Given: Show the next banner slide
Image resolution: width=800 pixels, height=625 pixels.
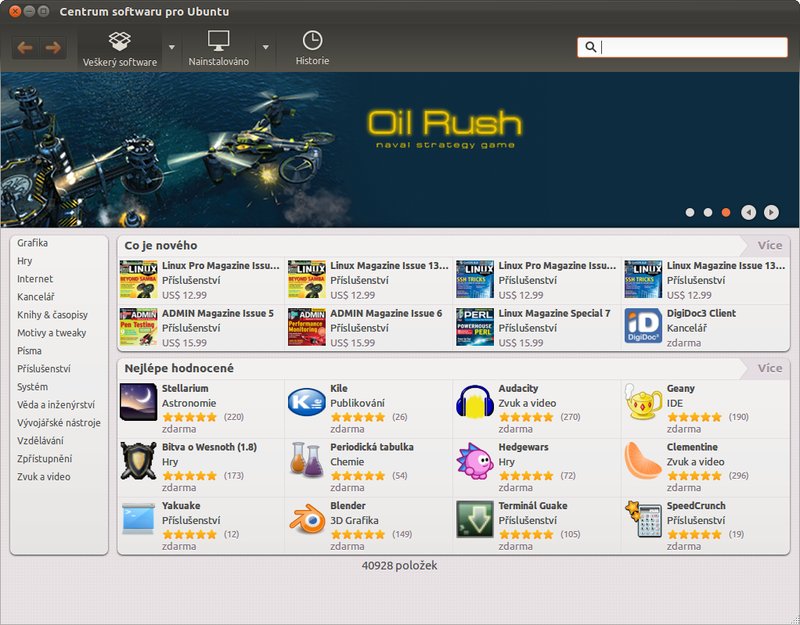Looking at the screenshot, I should 771,212.
